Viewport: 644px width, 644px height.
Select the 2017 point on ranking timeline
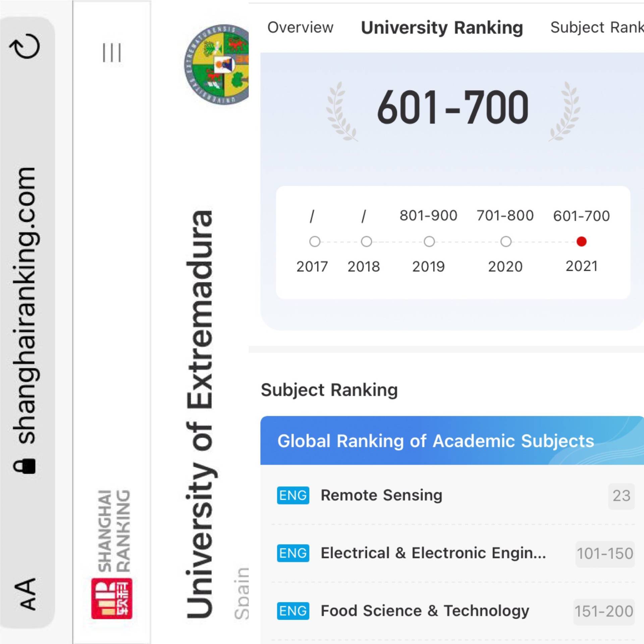315,241
